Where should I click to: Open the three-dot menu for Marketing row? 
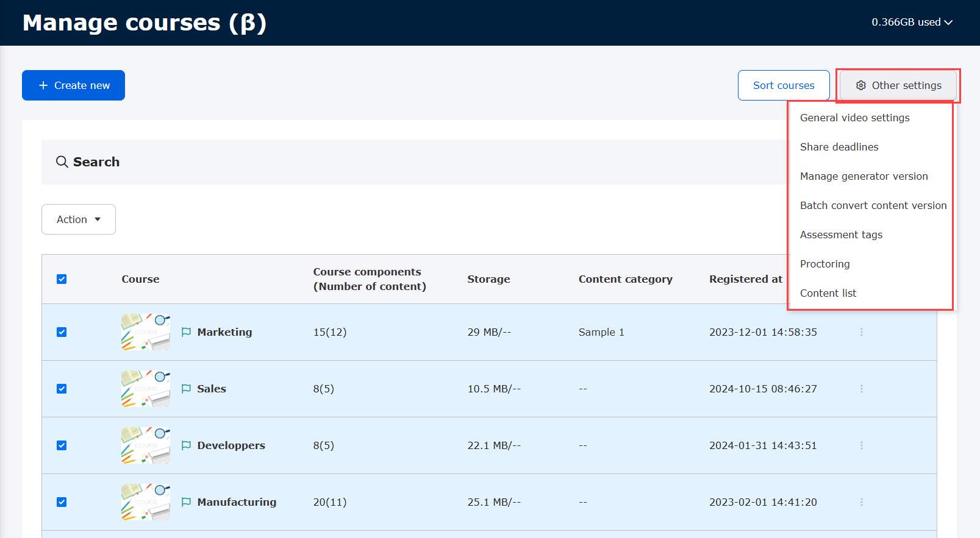click(861, 332)
